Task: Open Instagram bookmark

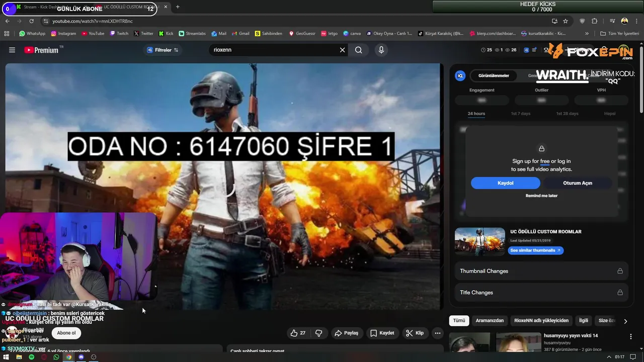Action: point(63,34)
